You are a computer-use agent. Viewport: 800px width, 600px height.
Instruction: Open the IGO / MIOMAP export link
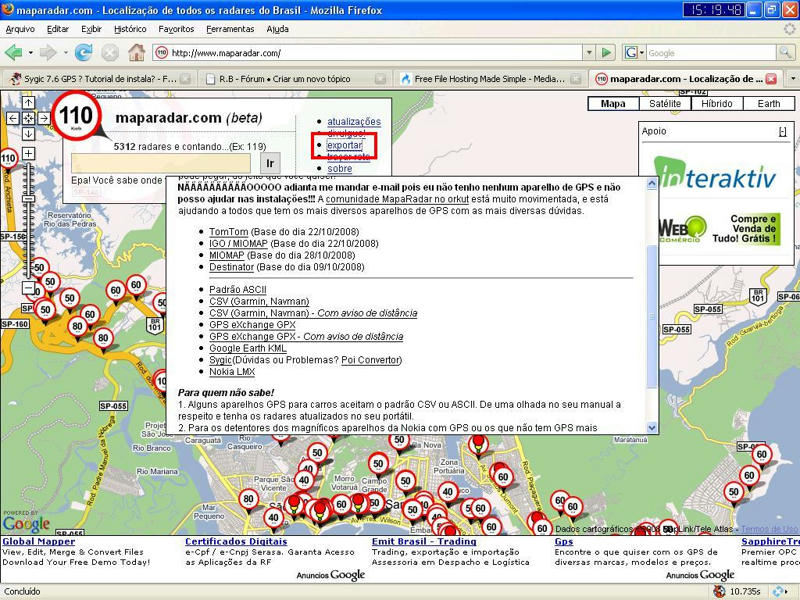(238, 243)
